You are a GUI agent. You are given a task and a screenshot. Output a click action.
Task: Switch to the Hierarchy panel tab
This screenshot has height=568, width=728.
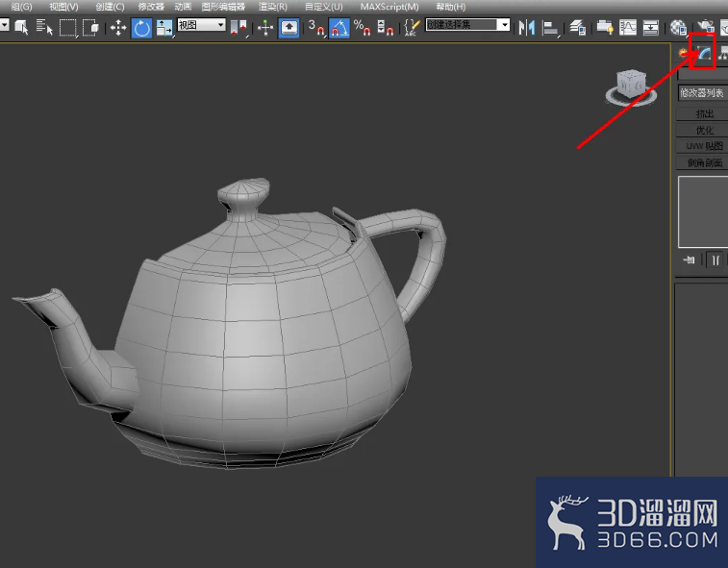(723, 54)
